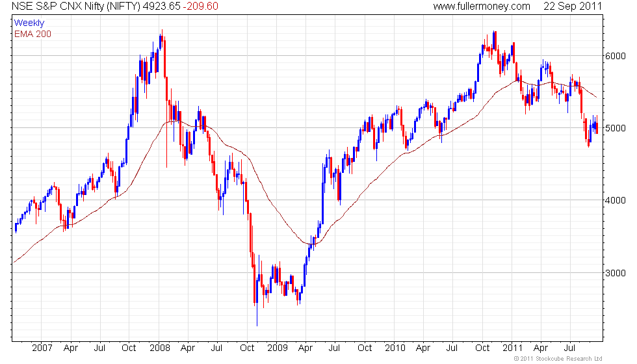The height and width of the screenshot is (364, 637).
Task: Click the 'Jul' label after 2010's Apr
Action: coord(452,348)
